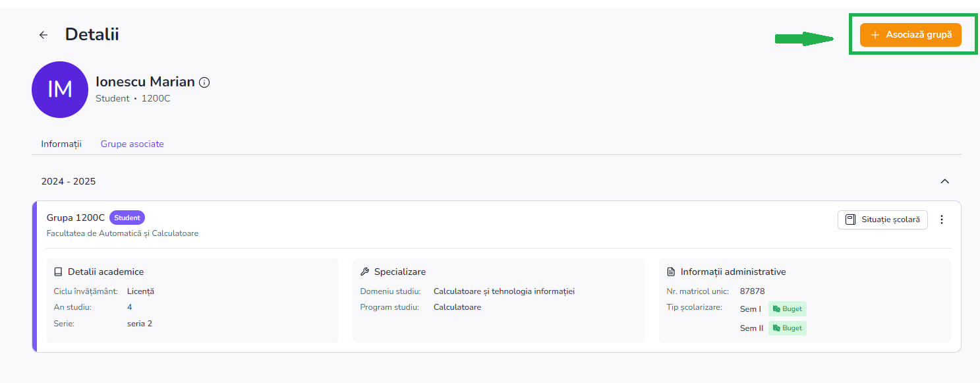Click the 2024 - 2025 year header
This screenshot has height=383, width=980.
[x=69, y=181]
